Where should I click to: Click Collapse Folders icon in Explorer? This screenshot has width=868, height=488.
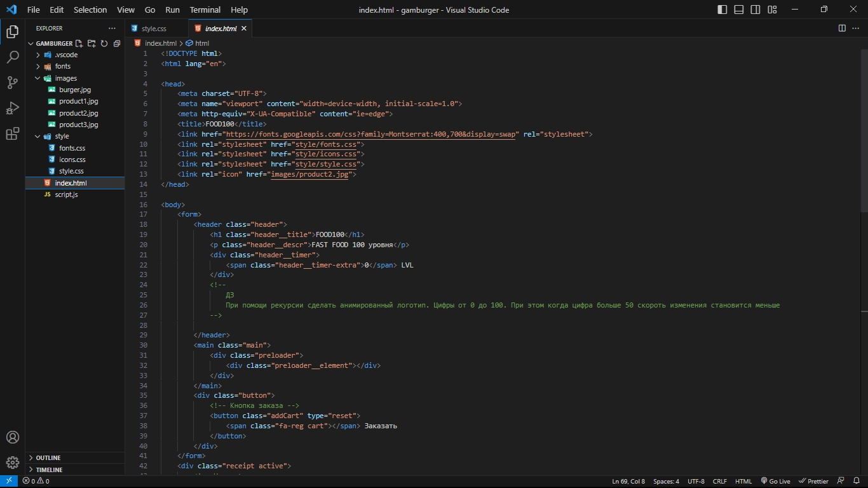117,44
